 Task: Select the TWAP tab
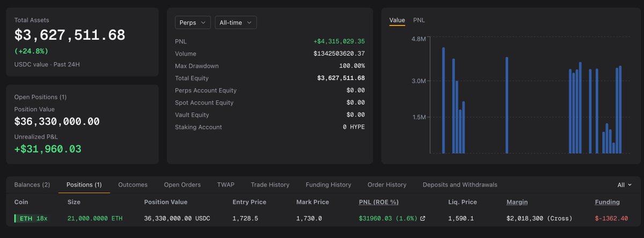coord(226,185)
